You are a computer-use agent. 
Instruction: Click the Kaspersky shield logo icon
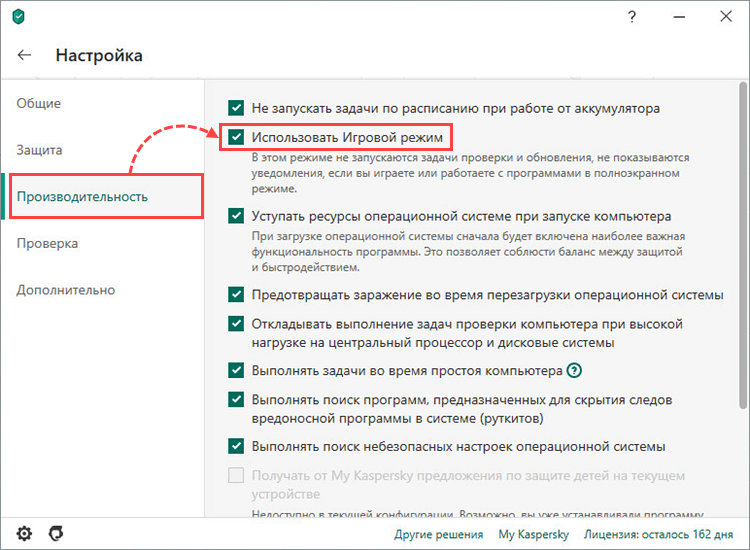click(x=18, y=17)
